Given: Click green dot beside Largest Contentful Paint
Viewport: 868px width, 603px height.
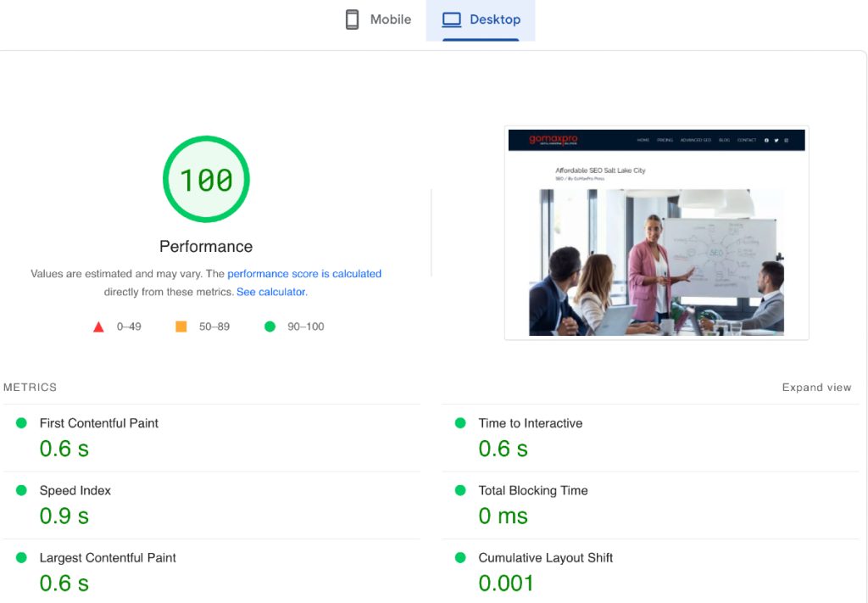Looking at the screenshot, I should click(21, 557).
